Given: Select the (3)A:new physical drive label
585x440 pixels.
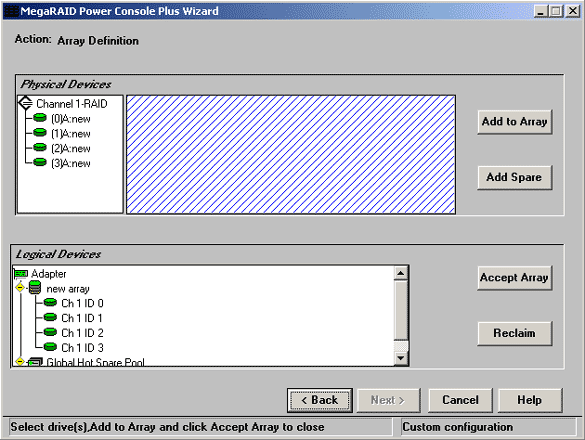Looking at the screenshot, I should (x=71, y=163).
